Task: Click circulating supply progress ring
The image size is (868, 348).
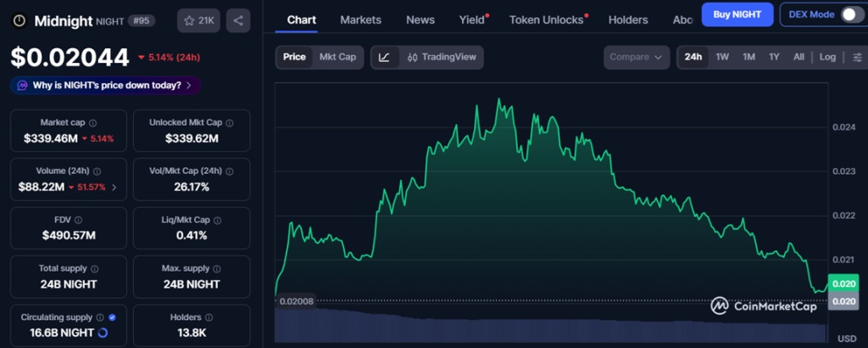Action: (103, 333)
